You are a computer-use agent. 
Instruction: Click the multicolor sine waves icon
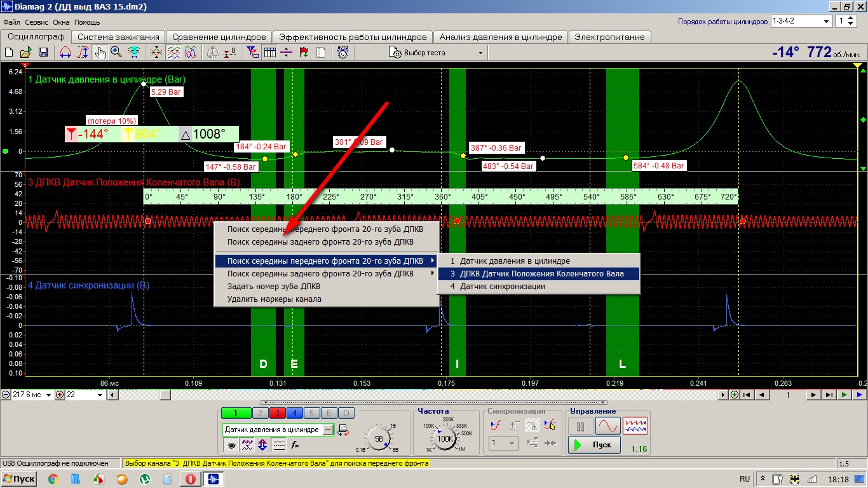point(190,53)
